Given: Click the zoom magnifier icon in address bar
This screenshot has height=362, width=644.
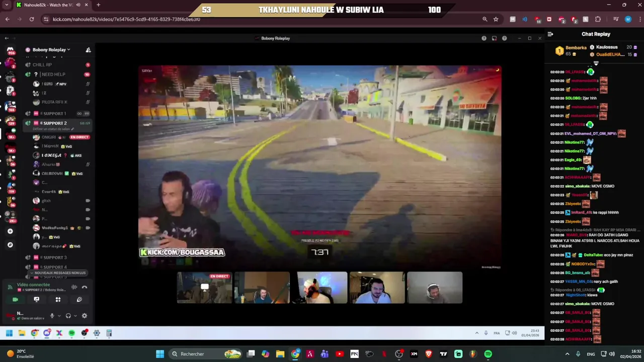Looking at the screenshot, I should [x=485, y=19].
